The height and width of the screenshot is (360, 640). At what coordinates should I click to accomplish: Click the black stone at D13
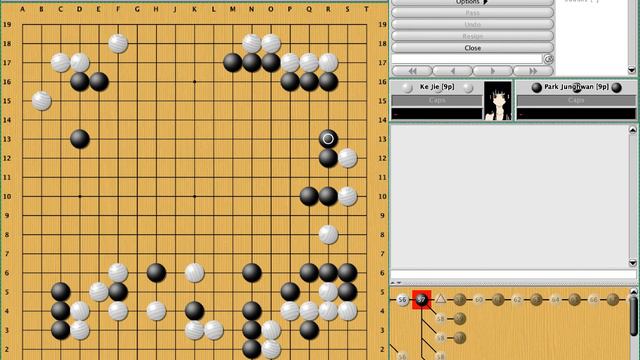click(80, 139)
